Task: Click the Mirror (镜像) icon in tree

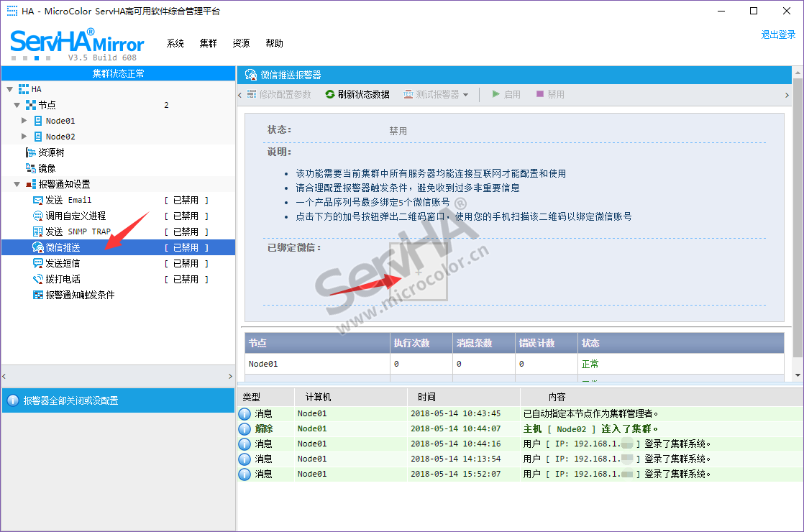Action: (31, 168)
